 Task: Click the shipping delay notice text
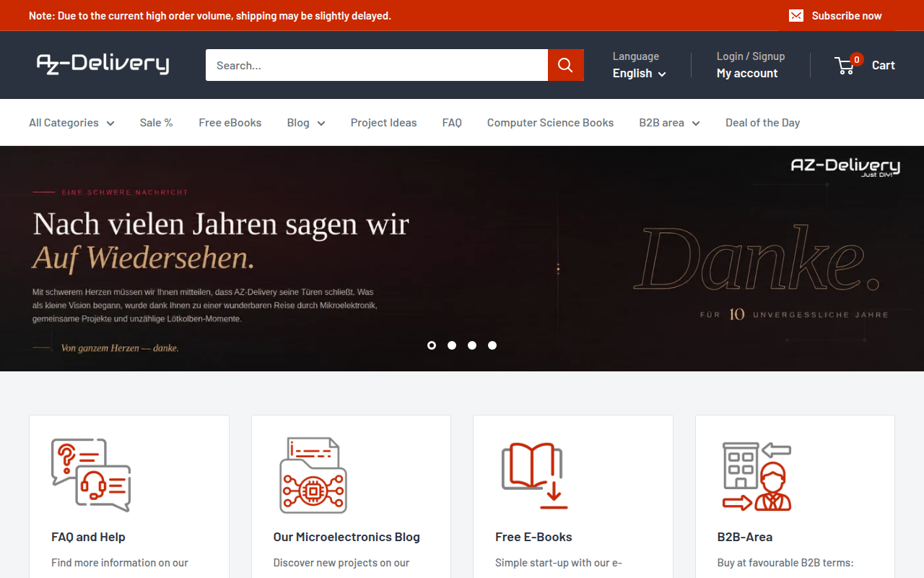tap(210, 16)
